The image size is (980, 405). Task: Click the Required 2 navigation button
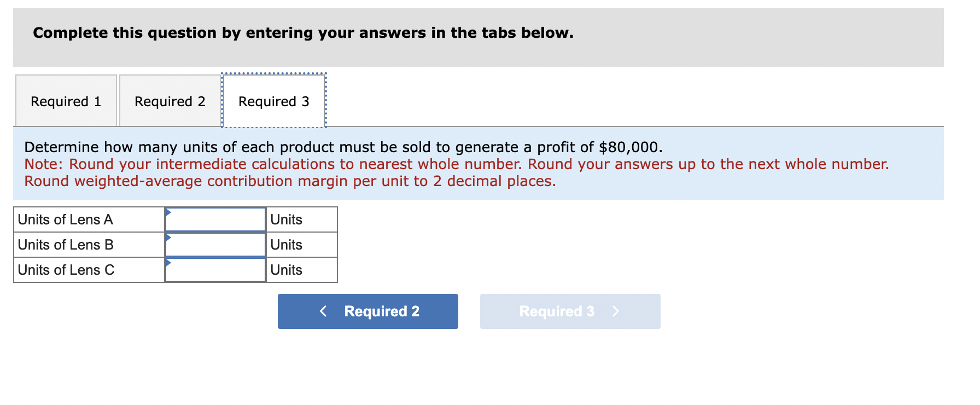[x=367, y=311]
